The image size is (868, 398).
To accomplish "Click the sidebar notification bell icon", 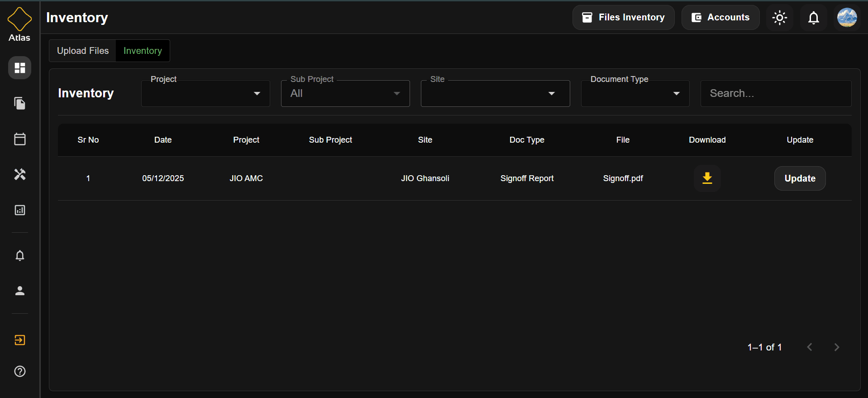I will pyautogui.click(x=19, y=256).
